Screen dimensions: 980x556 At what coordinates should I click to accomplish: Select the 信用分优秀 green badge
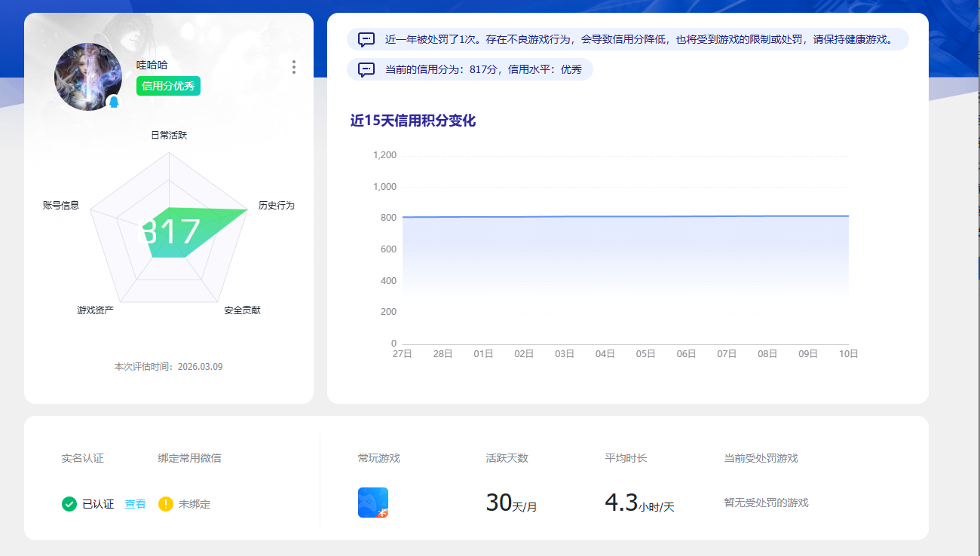coord(167,86)
